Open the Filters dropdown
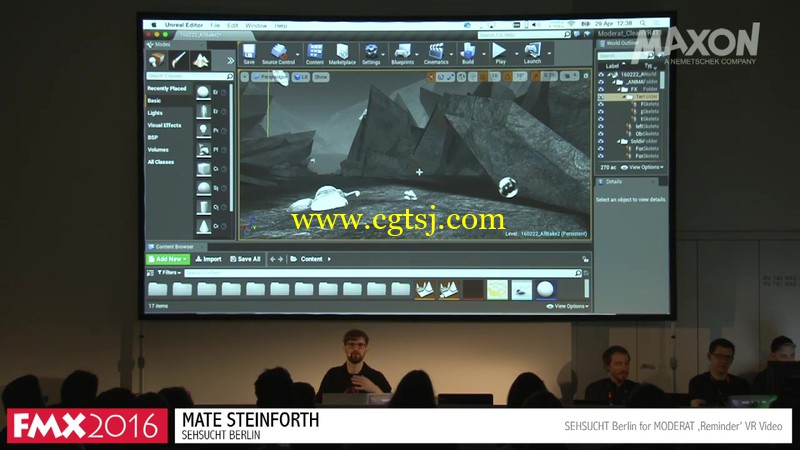Image resolution: width=800 pixels, height=450 pixels. point(169,272)
